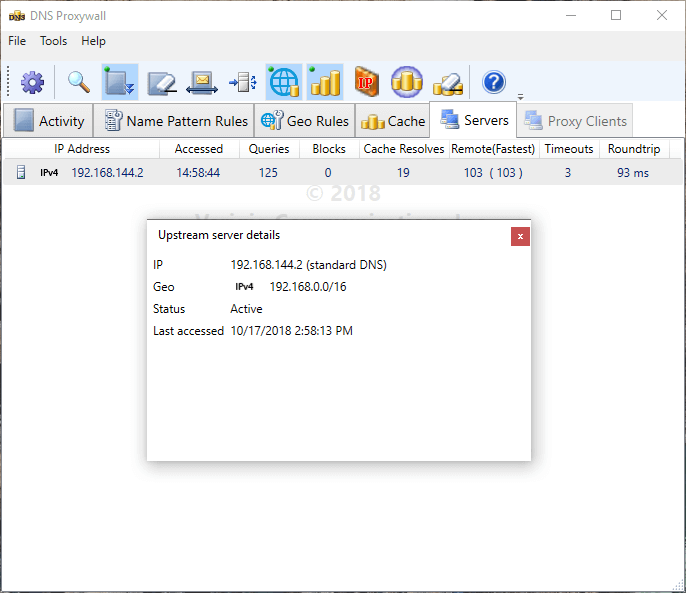Toggle the globe geo toolbar icon
The height and width of the screenshot is (593, 686).
pos(284,82)
